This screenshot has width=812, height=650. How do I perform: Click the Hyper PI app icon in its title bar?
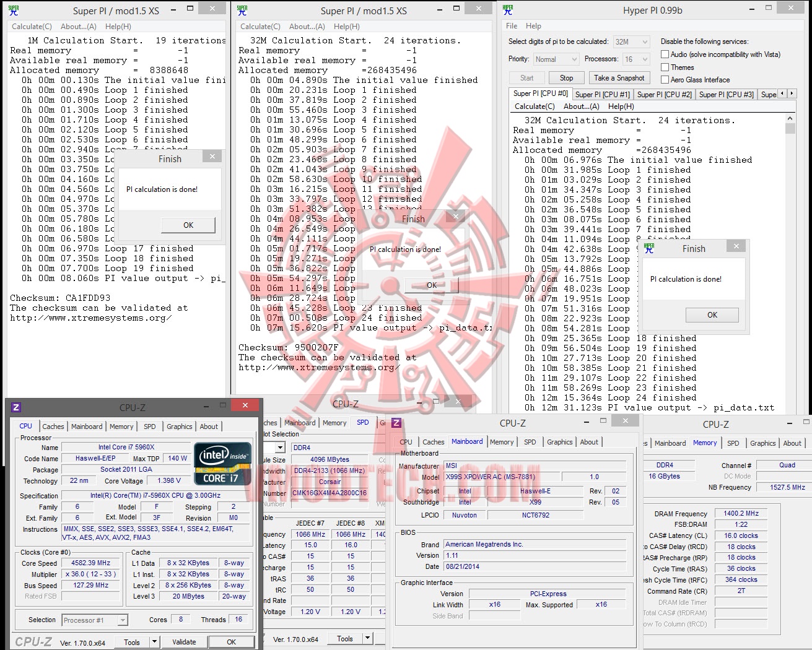click(x=508, y=10)
